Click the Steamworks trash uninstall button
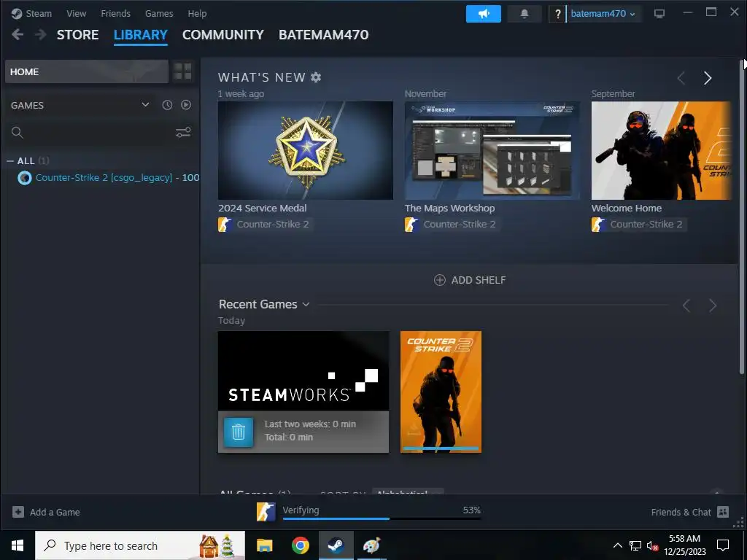 239,432
